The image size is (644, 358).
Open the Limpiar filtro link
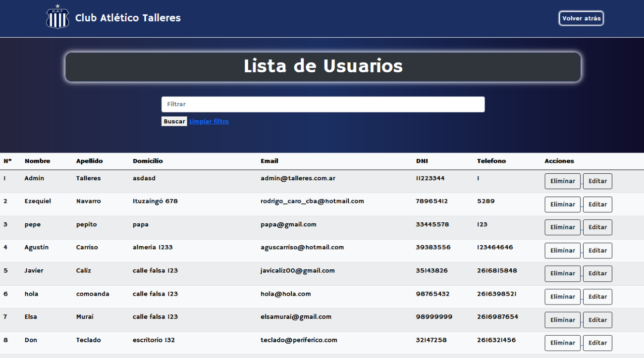click(209, 121)
